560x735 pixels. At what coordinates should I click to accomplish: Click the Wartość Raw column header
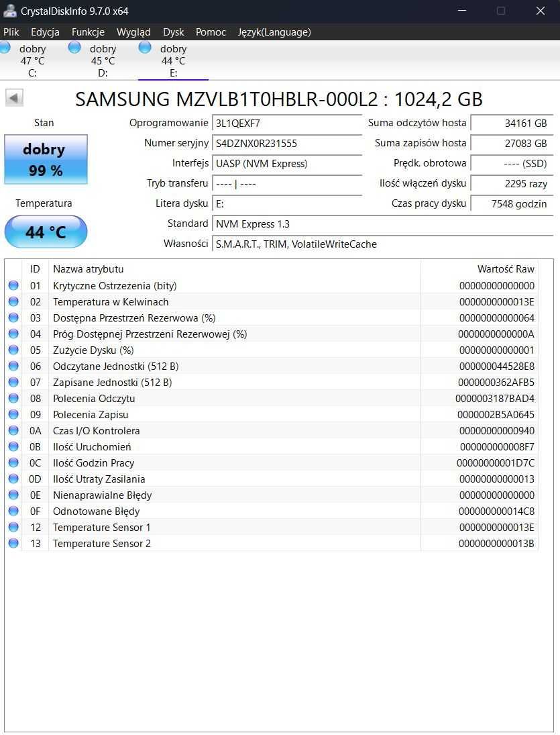point(480,269)
